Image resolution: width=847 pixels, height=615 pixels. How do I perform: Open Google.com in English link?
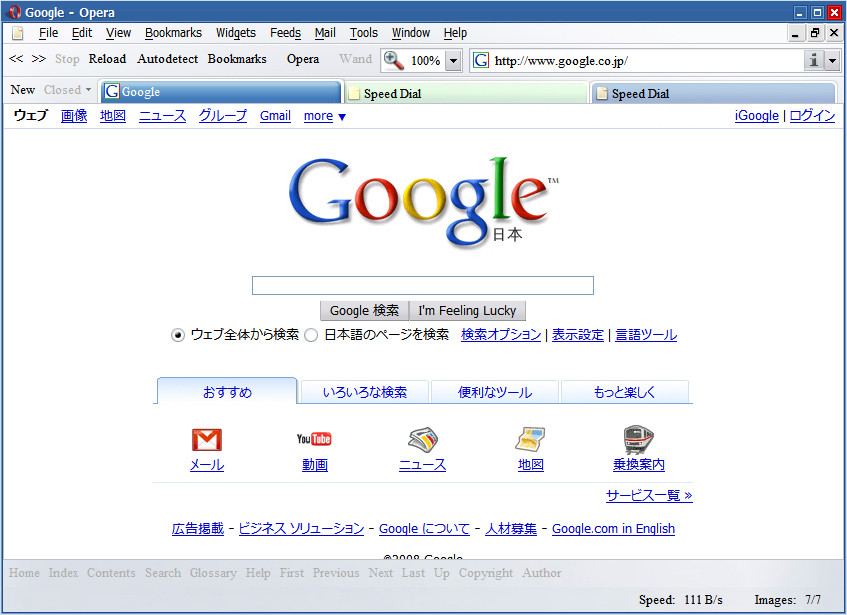613,529
